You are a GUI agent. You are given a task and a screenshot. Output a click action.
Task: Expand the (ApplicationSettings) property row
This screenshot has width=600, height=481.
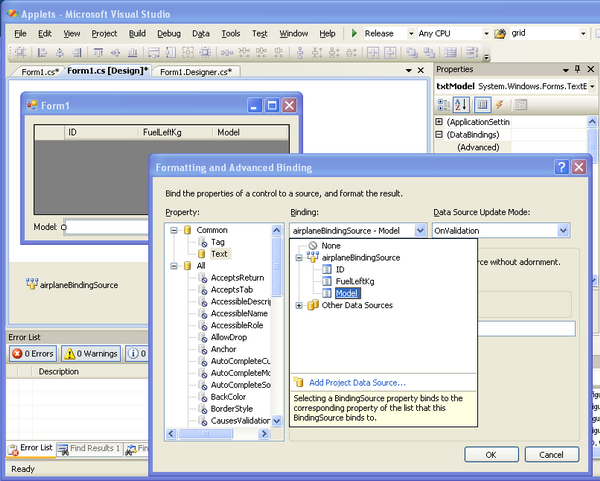(x=439, y=122)
